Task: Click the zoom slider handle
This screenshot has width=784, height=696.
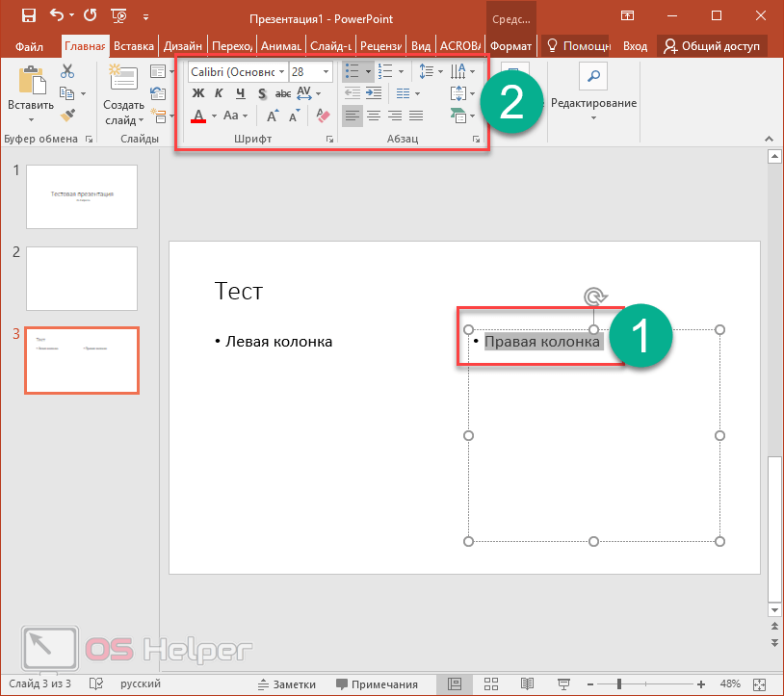Action: pyautogui.click(x=619, y=684)
